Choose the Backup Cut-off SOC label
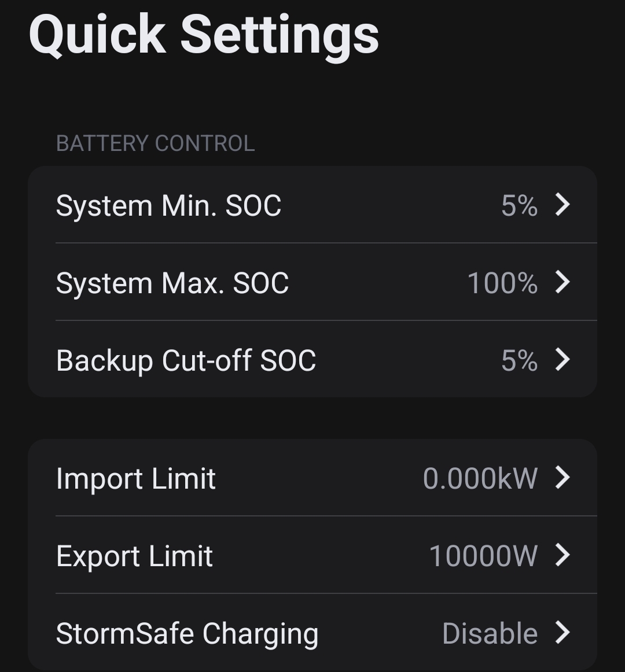Viewport: 625px width, 672px height. pyautogui.click(x=186, y=361)
